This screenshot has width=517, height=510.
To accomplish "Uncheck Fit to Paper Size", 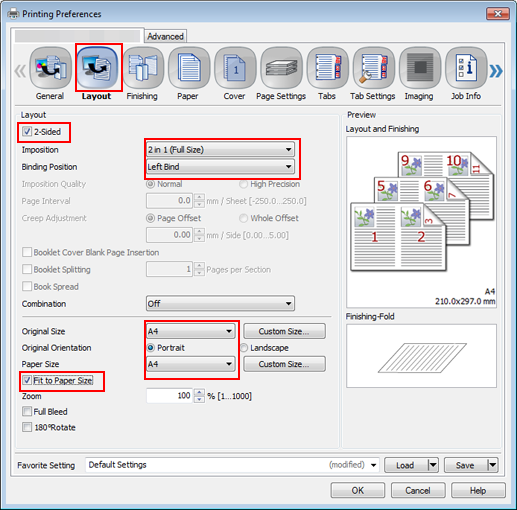I will pos(27,380).
